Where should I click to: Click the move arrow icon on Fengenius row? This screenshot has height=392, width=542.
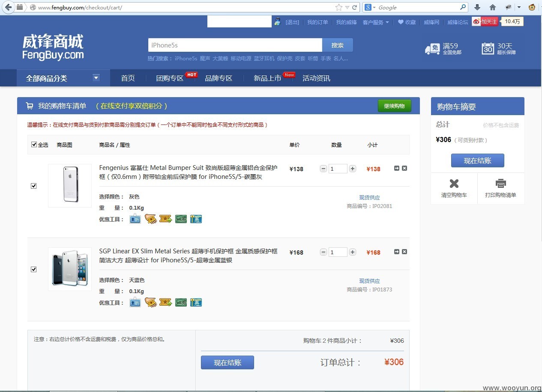pos(397,168)
